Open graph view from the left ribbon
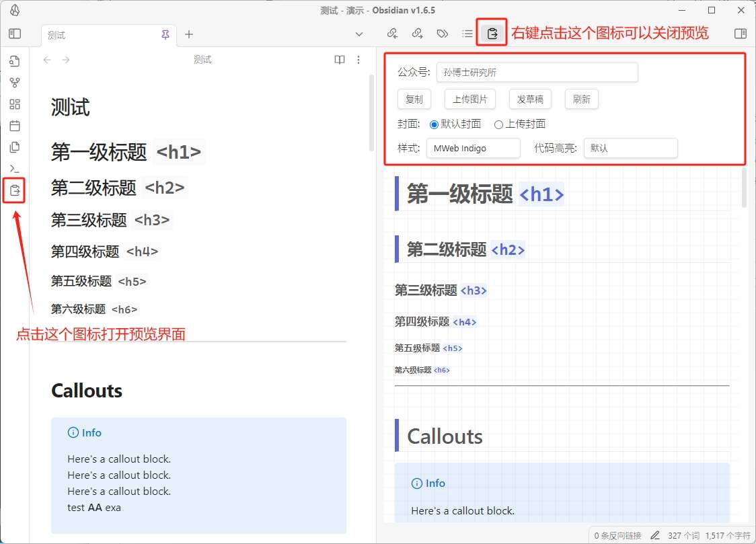Viewport: 756px width, 544px height. [15, 83]
